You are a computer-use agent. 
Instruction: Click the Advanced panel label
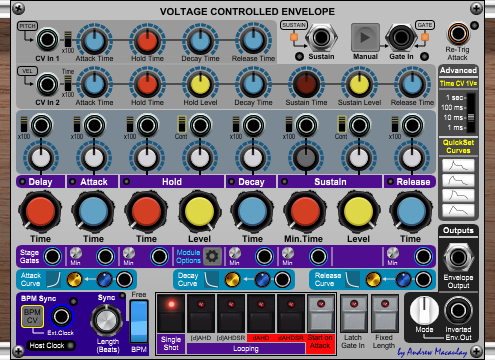click(458, 70)
